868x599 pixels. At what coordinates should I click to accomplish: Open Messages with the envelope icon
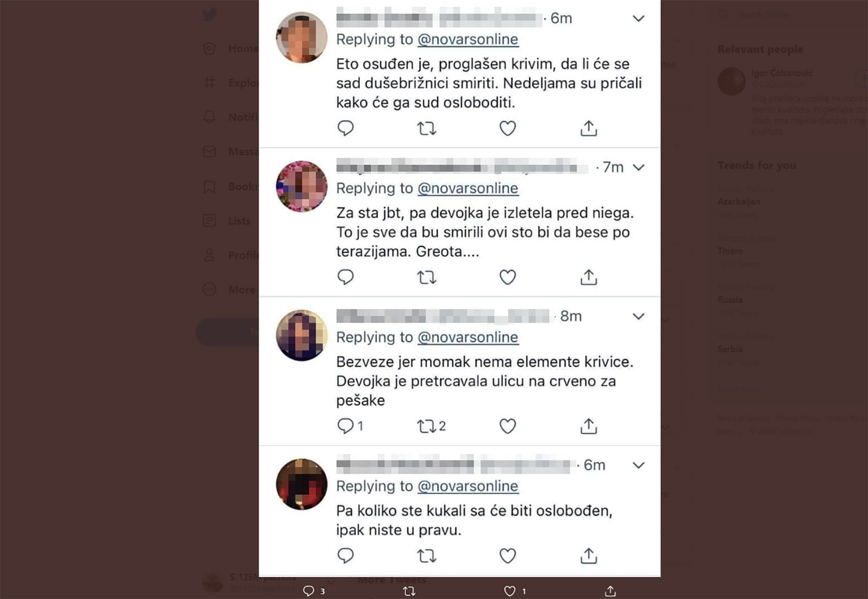(209, 152)
